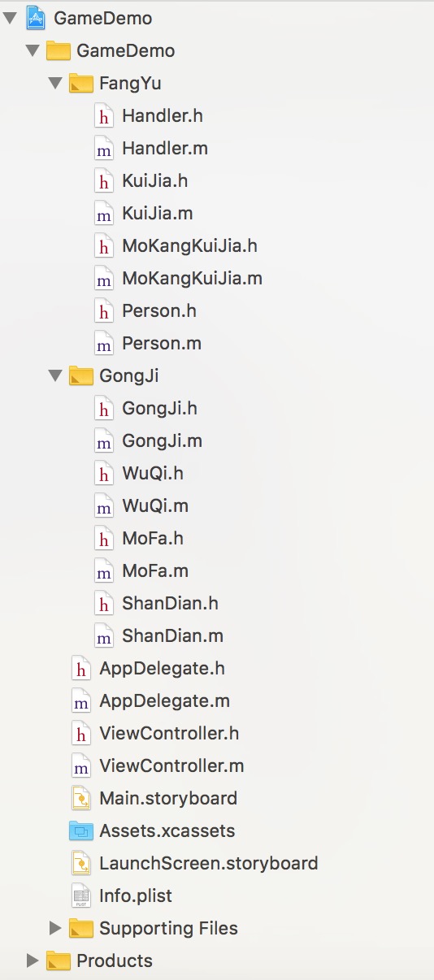The width and height of the screenshot is (434, 980).
Task: Select MoKangKuiJia.m in the navigator
Action: 192,278
